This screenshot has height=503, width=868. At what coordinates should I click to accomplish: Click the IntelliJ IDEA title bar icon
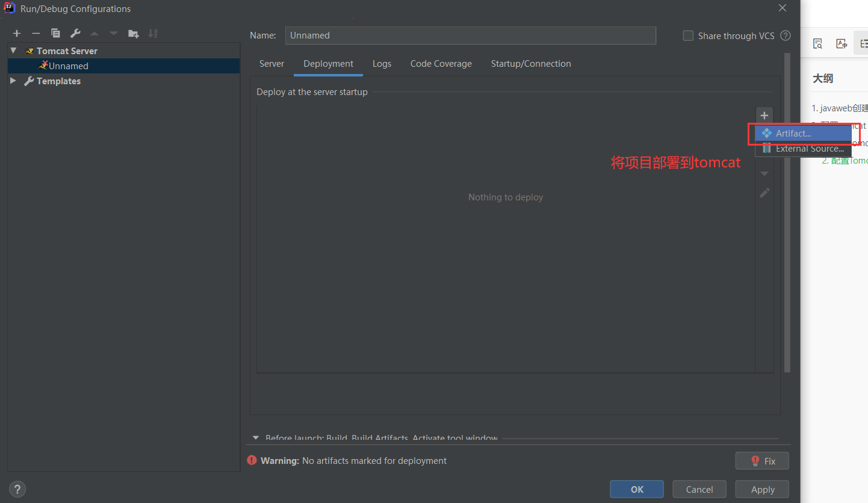10,8
